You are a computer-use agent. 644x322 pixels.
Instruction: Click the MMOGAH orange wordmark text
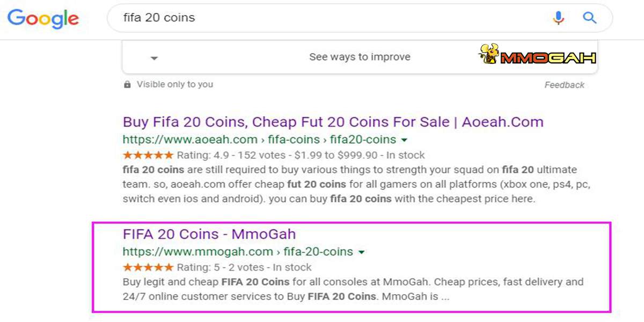(548, 57)
